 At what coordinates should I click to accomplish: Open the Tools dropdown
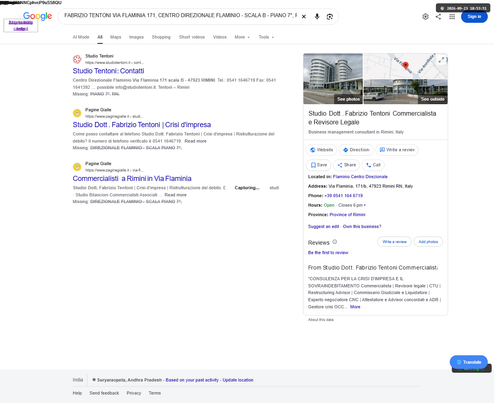[266, 37]
